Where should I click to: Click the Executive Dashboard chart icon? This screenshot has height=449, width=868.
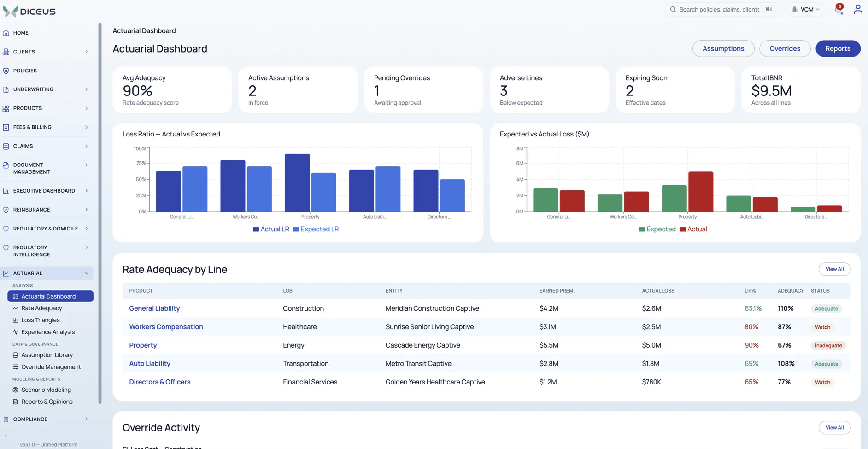(6, 191)
